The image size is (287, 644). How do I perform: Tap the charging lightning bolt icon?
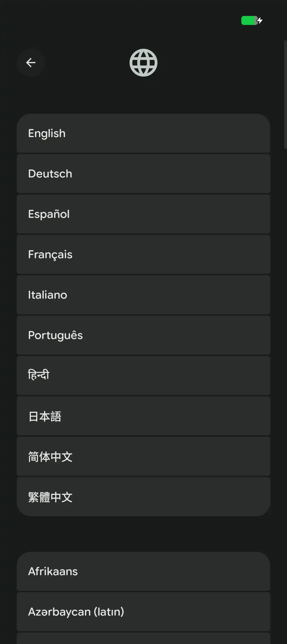(x=260, y=20)
